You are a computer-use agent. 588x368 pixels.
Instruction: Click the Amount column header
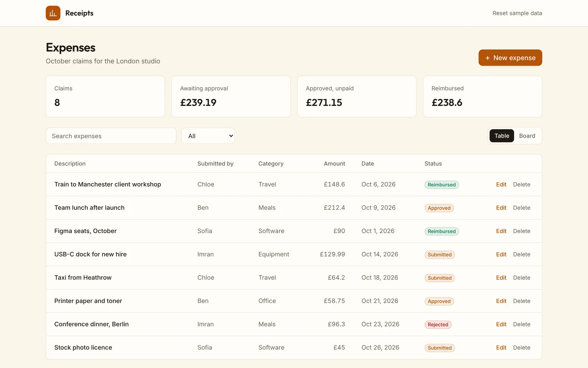[334, 164]
